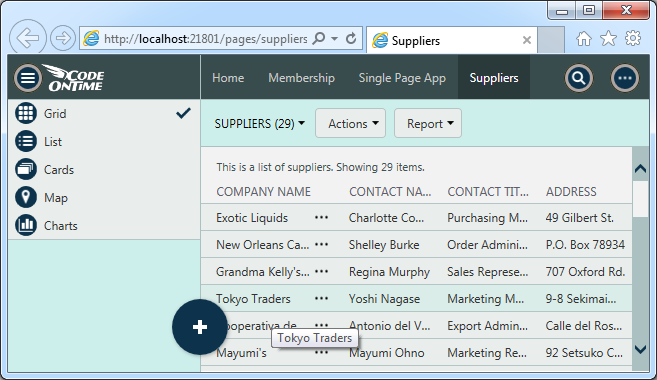Select the Cards view icon
Viewport: 657px width, 380px height.
tap(26, 170)
